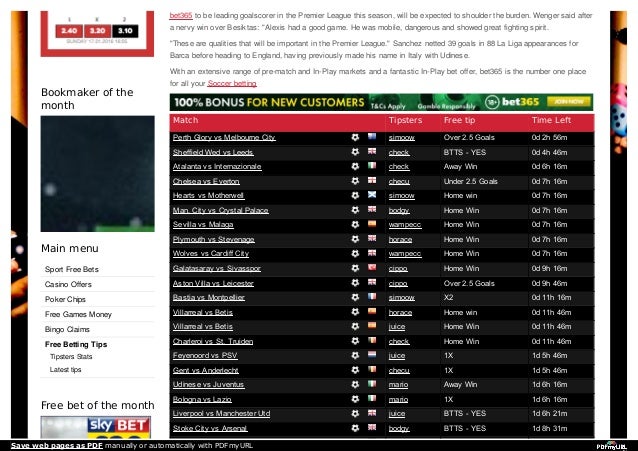Screen dimensions: 638x451
Task: Click the 2.40 home odds button
Action: click(69, 31)
